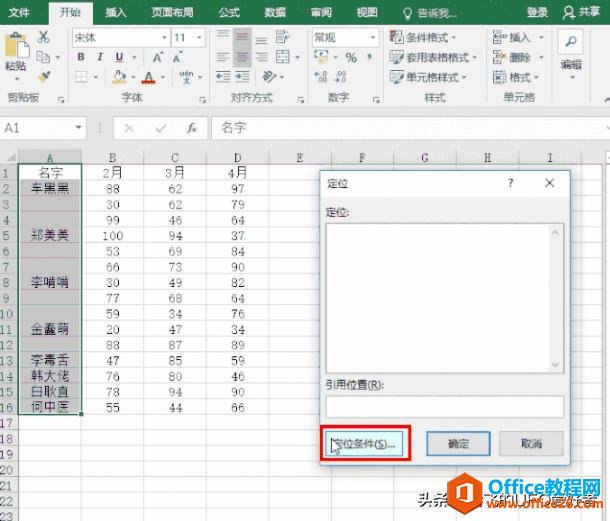The height and width of the screenshot is (521, 610).
Task: Click the comma style icon
Action: click(369, 57)
